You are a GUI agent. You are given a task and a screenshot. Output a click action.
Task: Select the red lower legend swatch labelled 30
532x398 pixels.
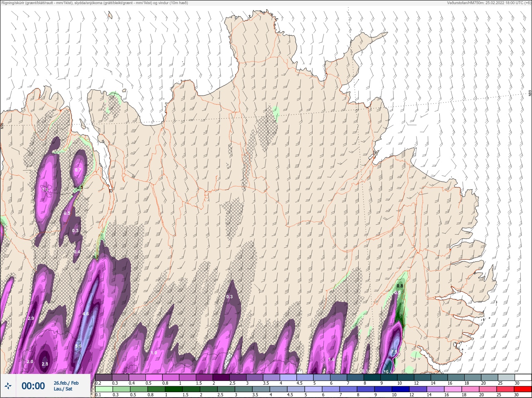522,389
